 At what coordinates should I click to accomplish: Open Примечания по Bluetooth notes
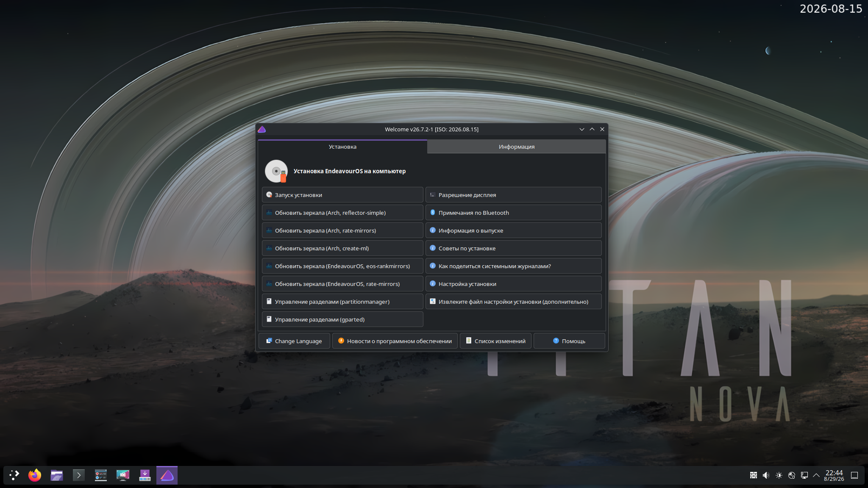(514, 213)
